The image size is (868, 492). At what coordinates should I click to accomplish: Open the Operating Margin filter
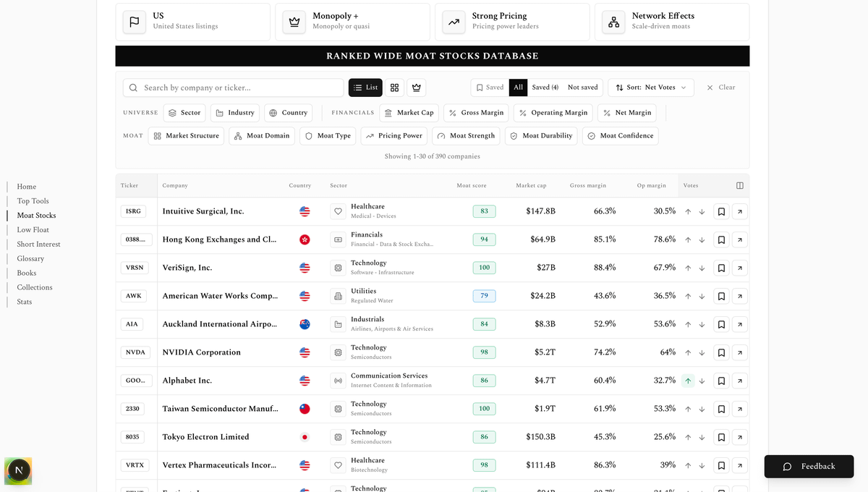553,113
